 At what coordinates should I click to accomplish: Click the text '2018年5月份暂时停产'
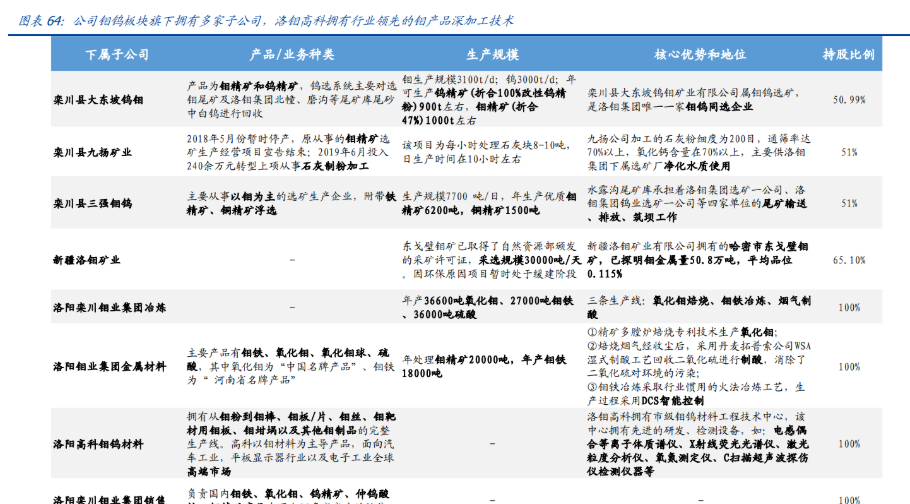pyautogui.click(x=240, y=139)
